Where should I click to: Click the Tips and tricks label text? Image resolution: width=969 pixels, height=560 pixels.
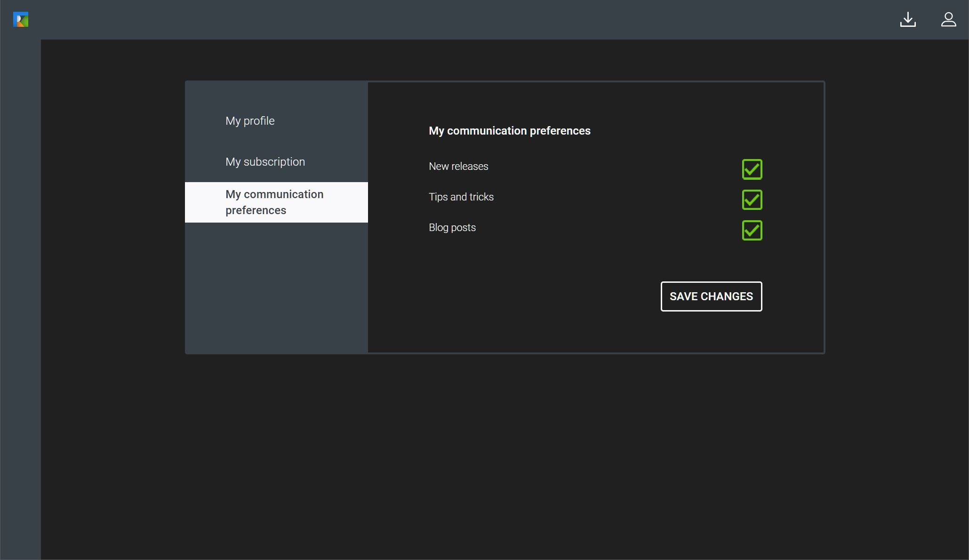pyautogui.click(x=461, y=197)
